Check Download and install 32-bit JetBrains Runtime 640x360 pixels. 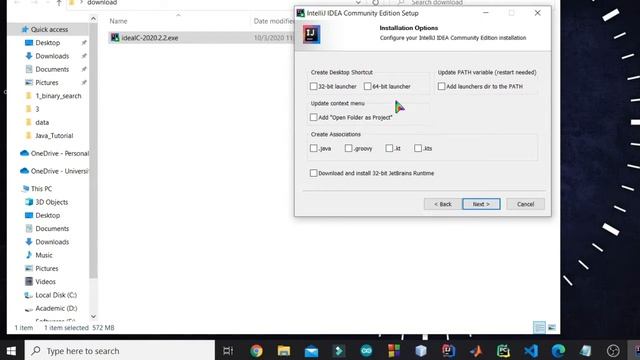click(313, 173)
